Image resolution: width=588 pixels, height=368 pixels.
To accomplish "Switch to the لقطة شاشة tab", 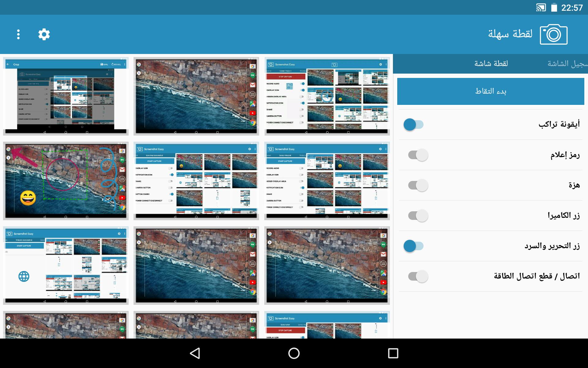I will (491, 64).
